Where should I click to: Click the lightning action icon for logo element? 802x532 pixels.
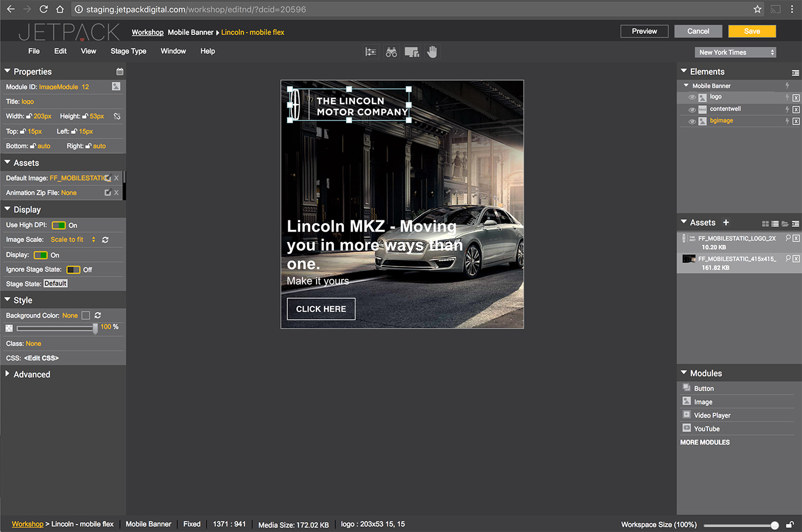[787, 97]
